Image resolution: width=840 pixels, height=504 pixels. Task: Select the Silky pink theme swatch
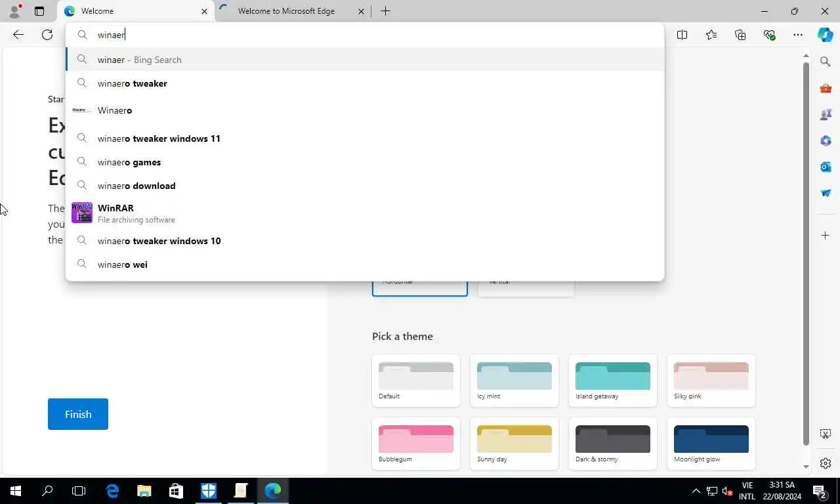coord(711,381)
